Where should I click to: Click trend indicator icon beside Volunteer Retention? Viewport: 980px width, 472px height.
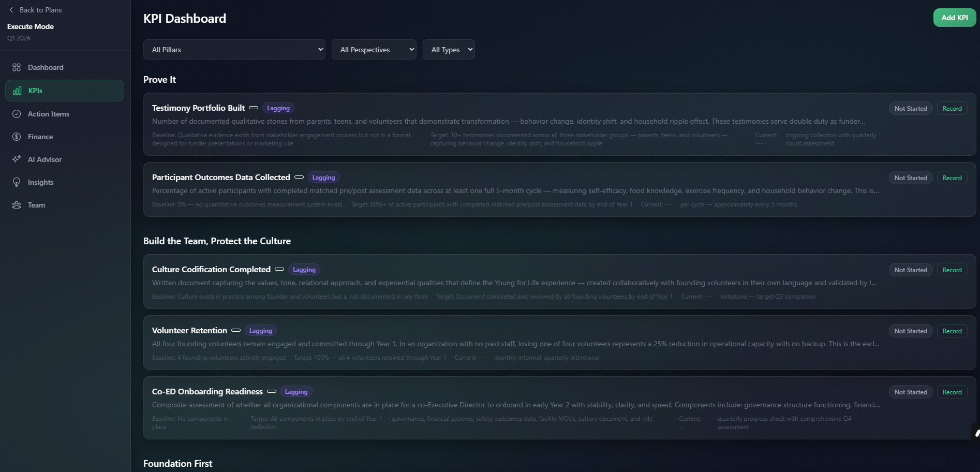236,330
